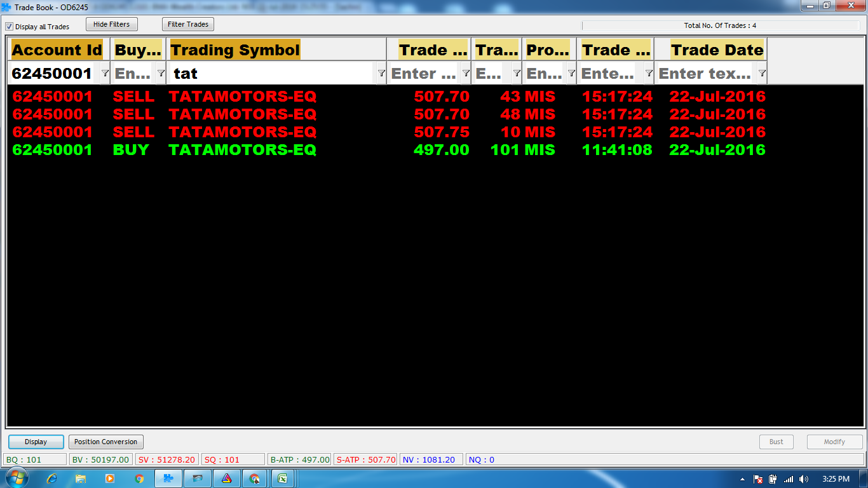Open Account Id column filter dropdown

pyautogui.click(x=105, y=73)
